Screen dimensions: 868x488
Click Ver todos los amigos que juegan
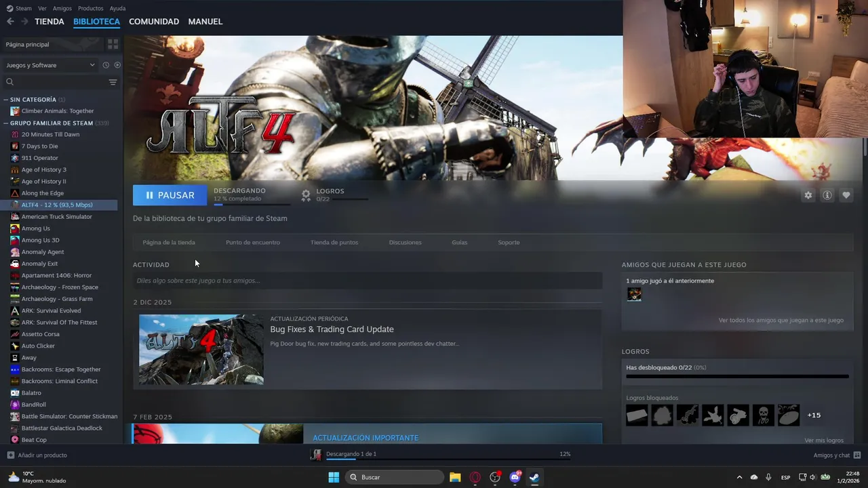coord(781,321)
